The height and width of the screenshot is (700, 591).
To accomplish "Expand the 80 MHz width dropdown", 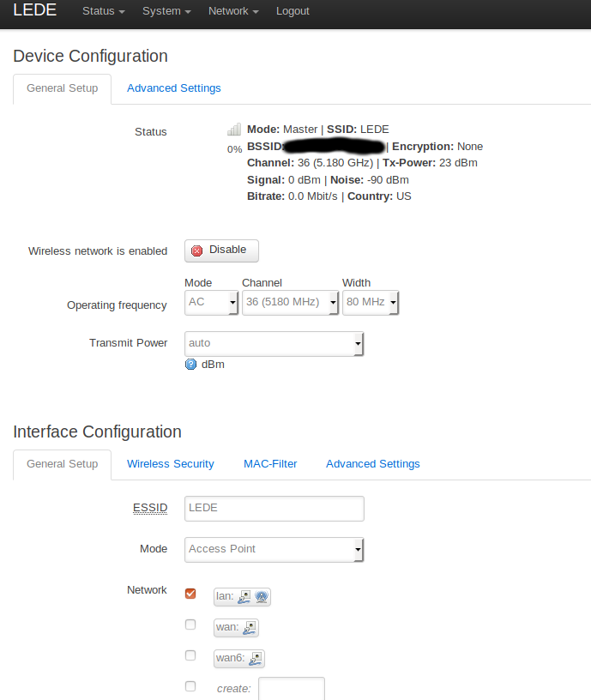I will pyautogui.click(x=371, y=303).
